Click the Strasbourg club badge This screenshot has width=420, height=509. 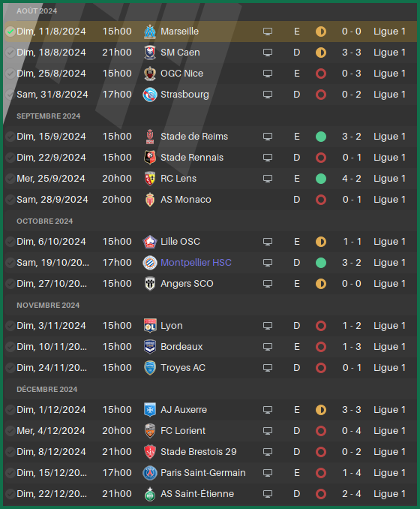coord(150,95)
